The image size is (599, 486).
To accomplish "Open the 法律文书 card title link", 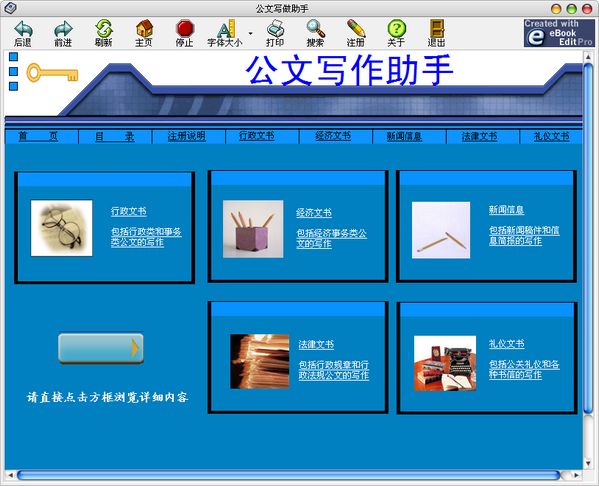I will click(x=316, y=345).
